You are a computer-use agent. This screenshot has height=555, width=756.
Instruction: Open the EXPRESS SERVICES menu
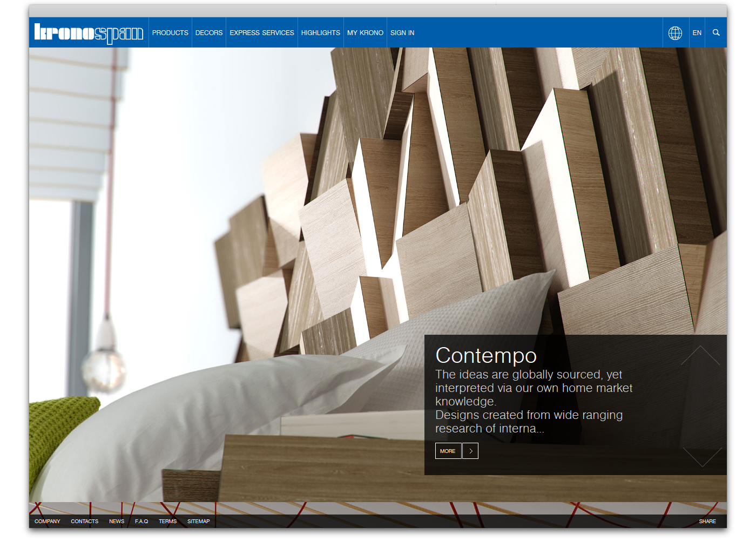(262, 33)
